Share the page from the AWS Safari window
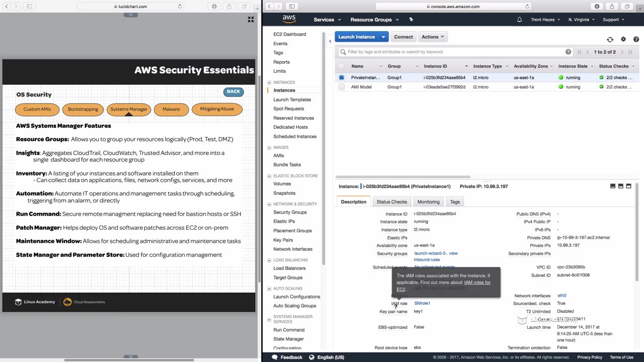This screenshot has width=644, height=362. coord(612,7)
